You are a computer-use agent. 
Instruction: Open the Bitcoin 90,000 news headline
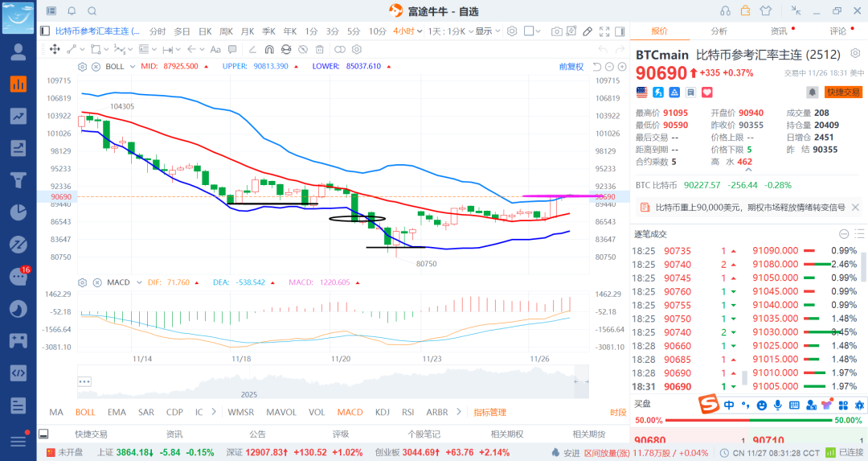[x=750, y=208]
